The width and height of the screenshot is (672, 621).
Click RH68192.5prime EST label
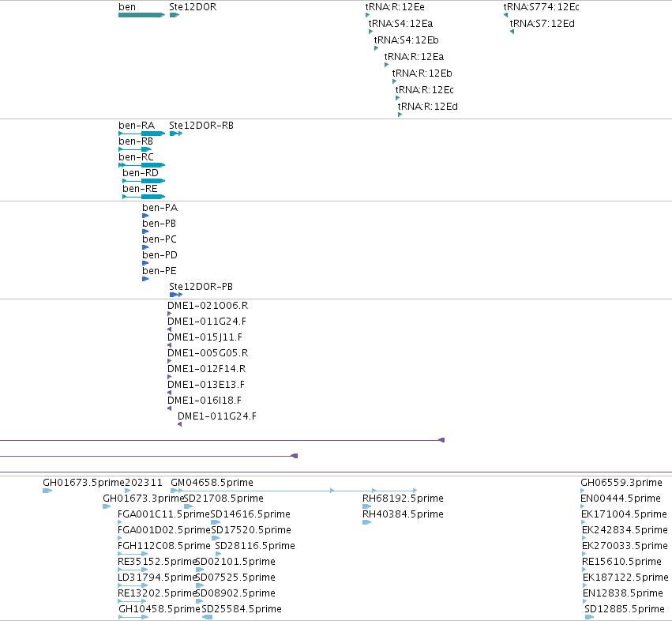click(x=403, y=499)
